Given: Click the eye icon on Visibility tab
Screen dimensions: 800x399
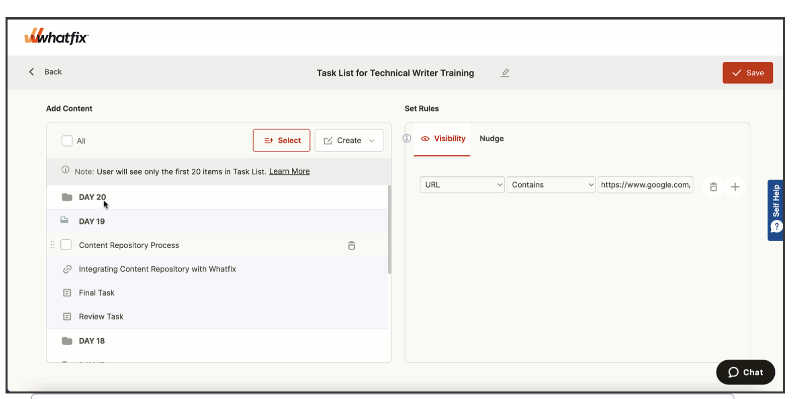Looking at the screenshot, I should tap(425, 139).
